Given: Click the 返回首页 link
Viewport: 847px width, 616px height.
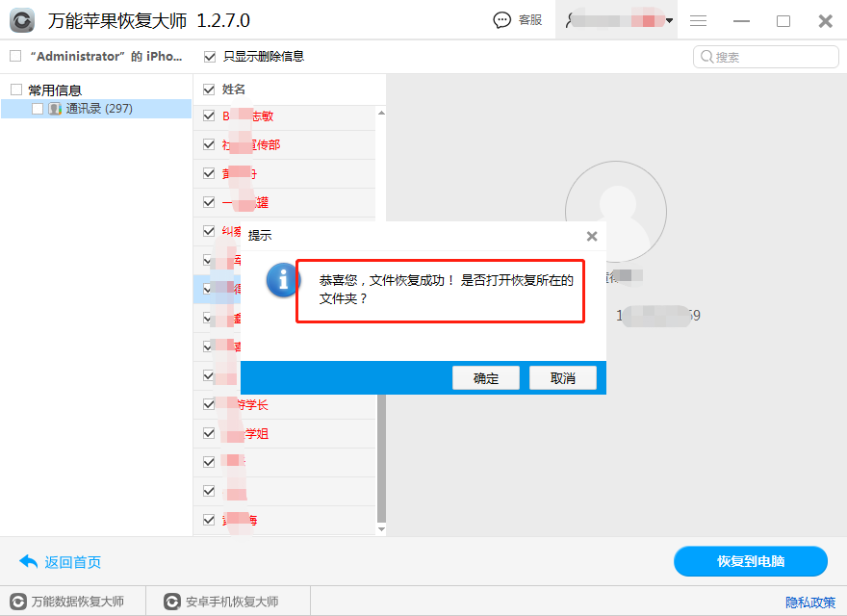Looking at the screenshot, I should click(73, 562).
